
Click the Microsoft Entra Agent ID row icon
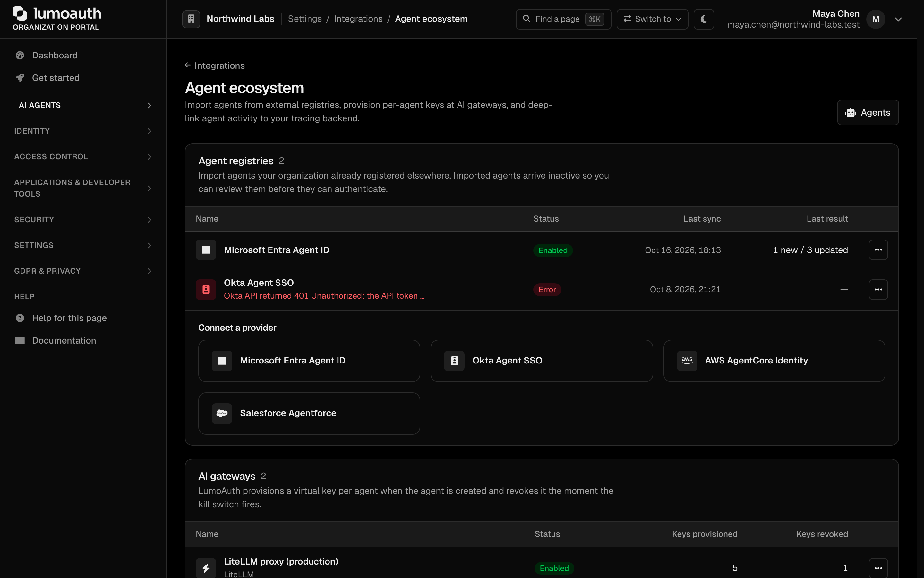tap(206, 250)
